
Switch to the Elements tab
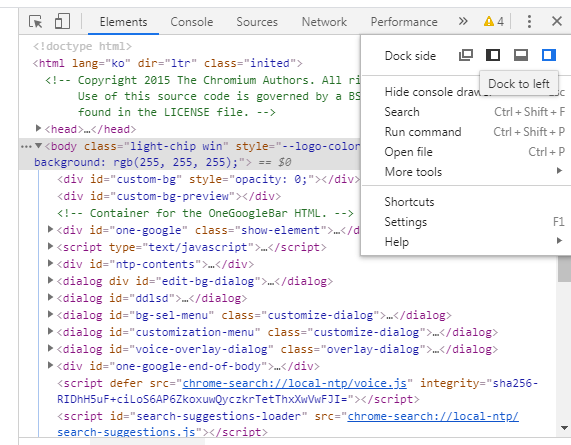click(123, 22)
